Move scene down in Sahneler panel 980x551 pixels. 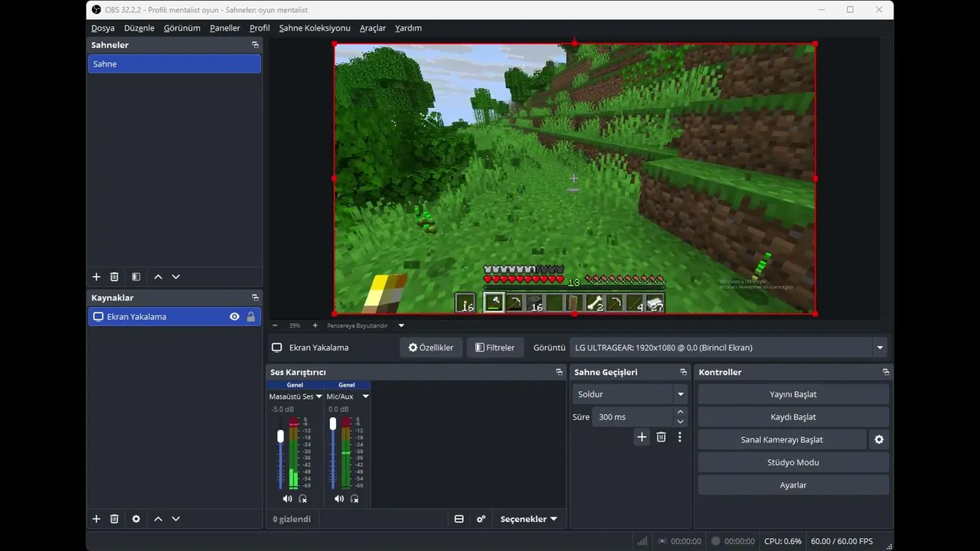tap(176, 277)
